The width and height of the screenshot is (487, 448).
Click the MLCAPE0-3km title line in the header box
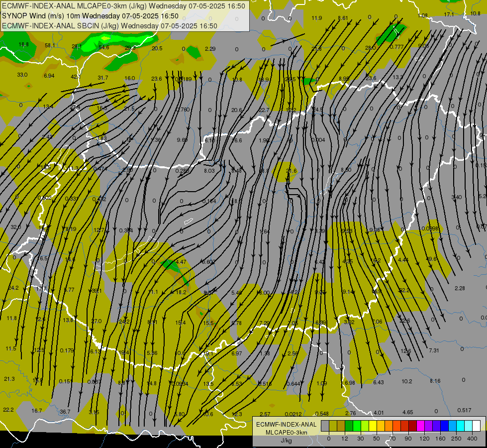click(x=123, y=6)
